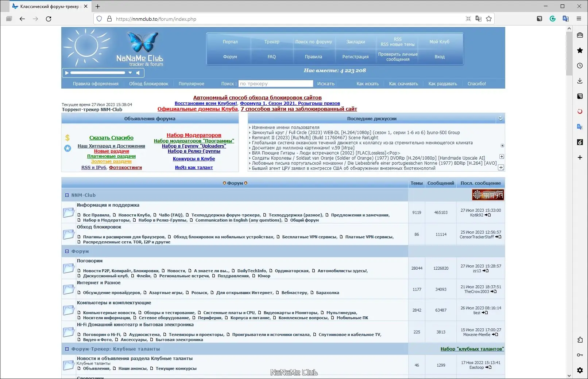Go to Регистрация page
588x379 pixels.
click(x=356, y=57)
